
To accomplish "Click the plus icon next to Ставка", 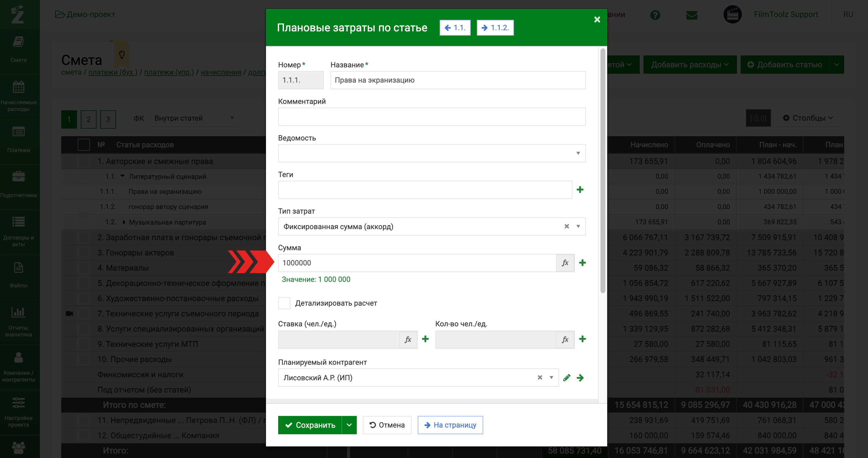I will coord(425,339).
